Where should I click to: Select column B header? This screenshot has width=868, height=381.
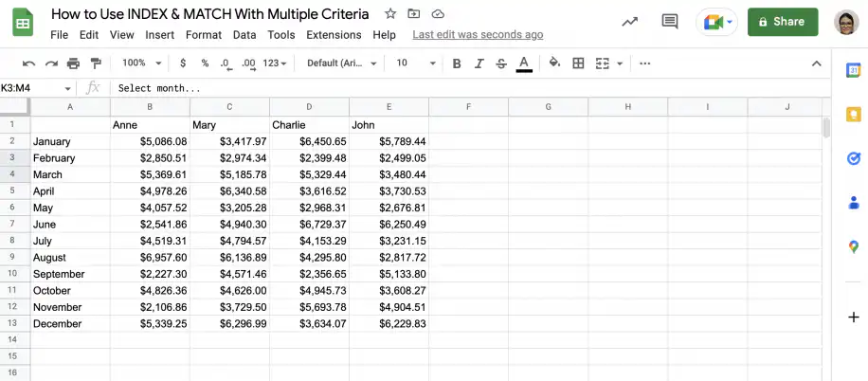click(150, 107)
